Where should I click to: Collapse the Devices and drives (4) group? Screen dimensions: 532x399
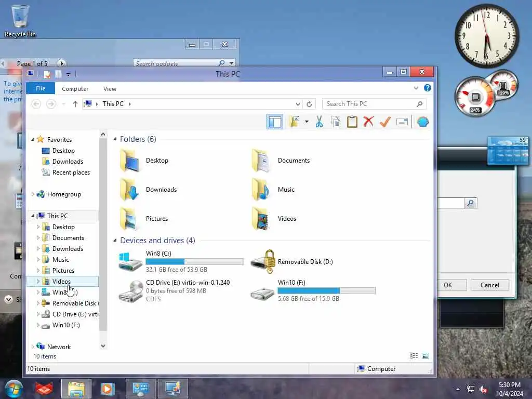[115, 240]
